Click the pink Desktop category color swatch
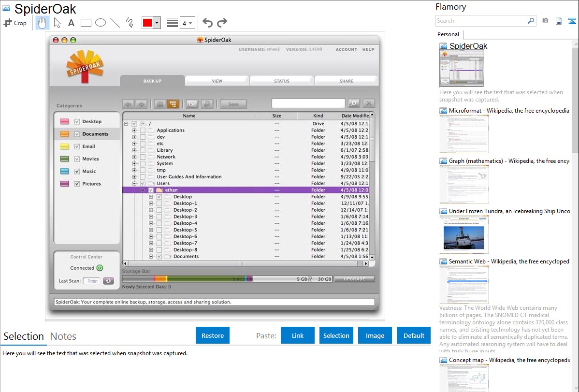The image size is (579, 392). click(65, 121)
